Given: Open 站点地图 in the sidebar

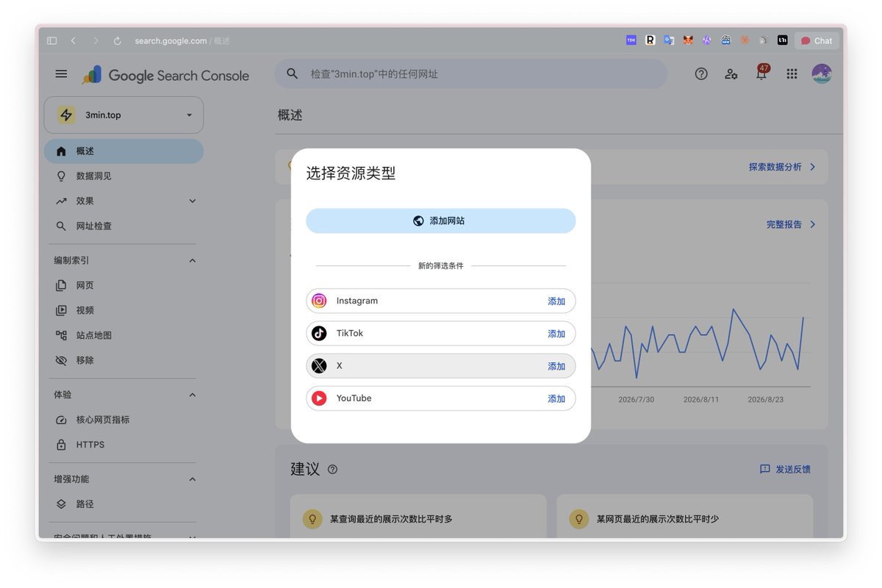Looking at the screenshot, I should 123,335.
